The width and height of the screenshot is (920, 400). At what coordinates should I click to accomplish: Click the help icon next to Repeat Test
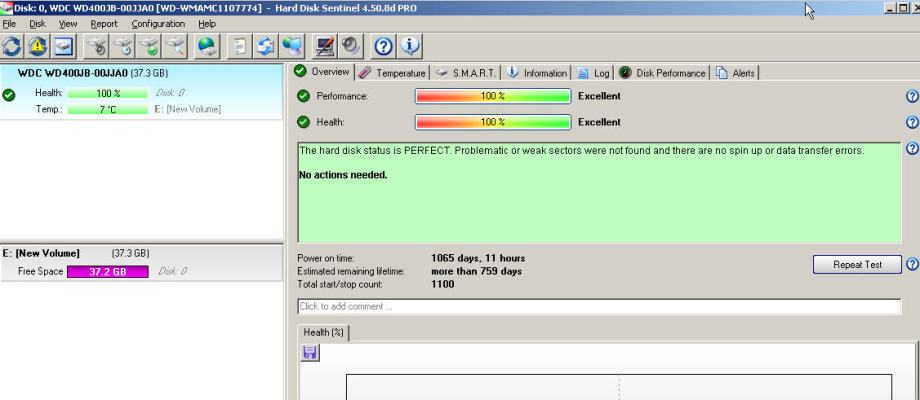point(912,264)
